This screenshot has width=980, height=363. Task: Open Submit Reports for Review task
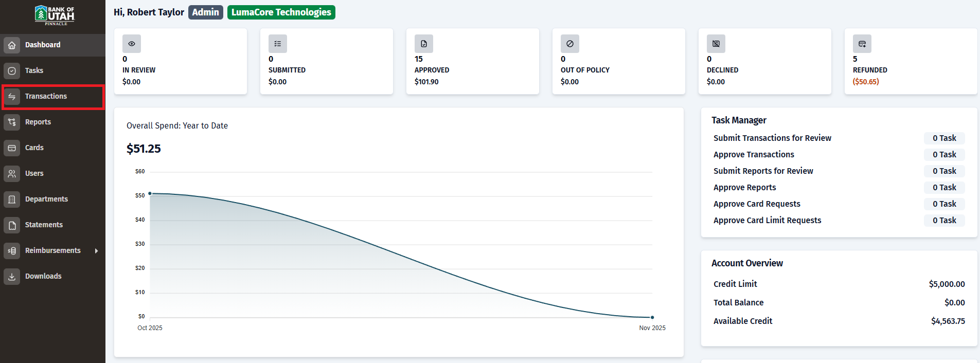tap(763, 171)
